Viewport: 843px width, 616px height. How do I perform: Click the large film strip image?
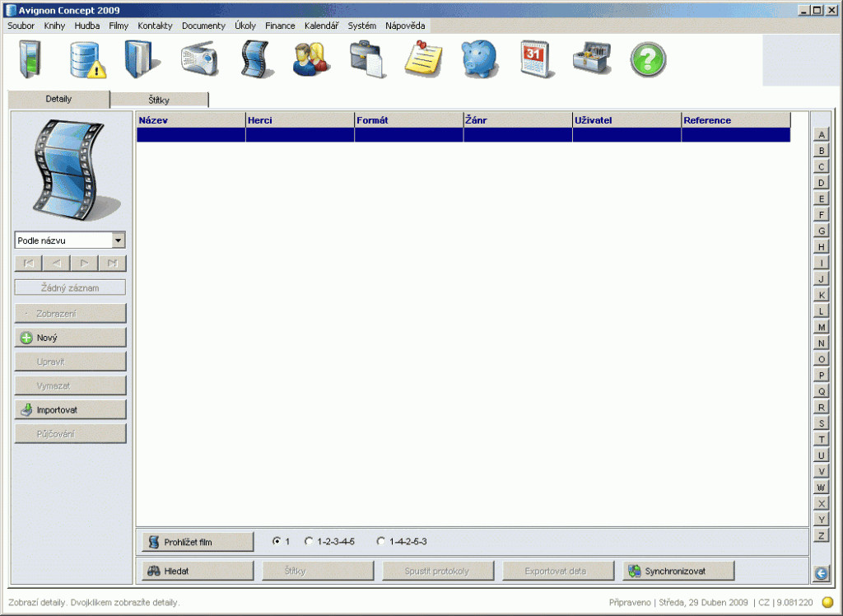[x=75, y=170]
